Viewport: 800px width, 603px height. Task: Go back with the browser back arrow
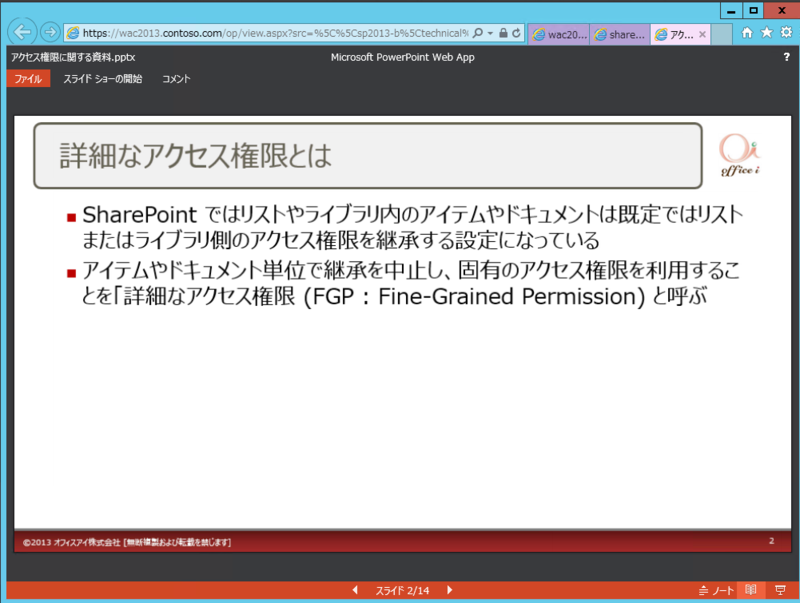click(x=22, y=32)
